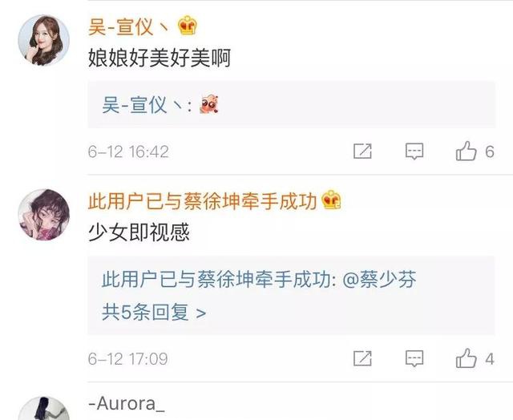Reply to the 17:09 comment
Viewport: 513px width, 420px height.
click(414, 358)
